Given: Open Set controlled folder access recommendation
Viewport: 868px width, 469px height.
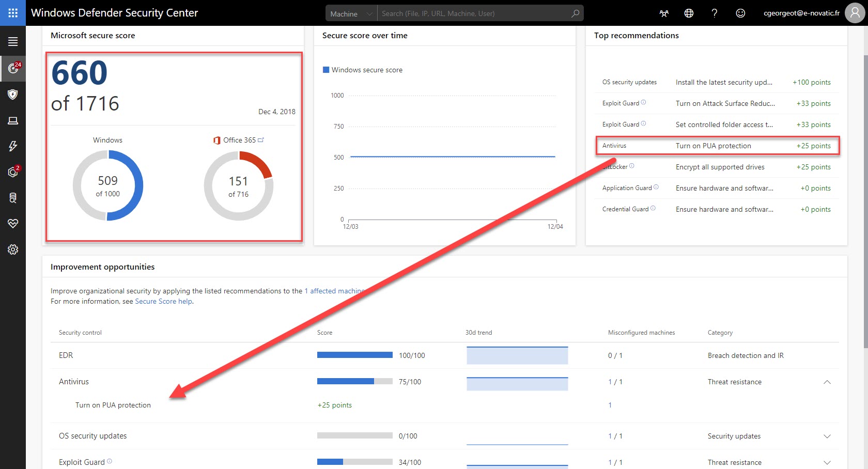Looking at the screenshot, I should tap(724, 124).
